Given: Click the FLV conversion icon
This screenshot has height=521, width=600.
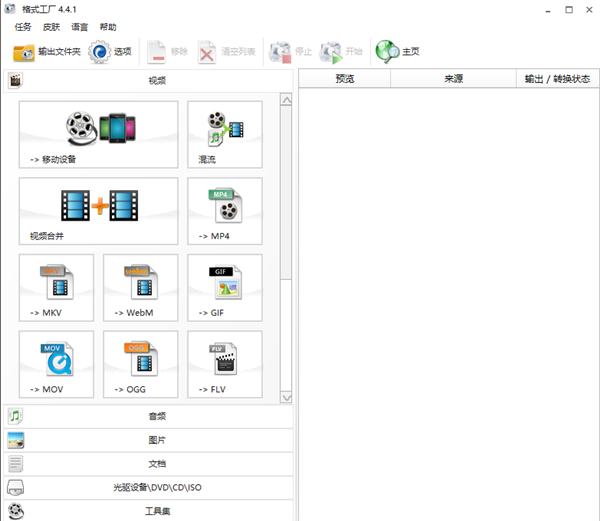Looking at the screenshot, I should pos(224,364).
